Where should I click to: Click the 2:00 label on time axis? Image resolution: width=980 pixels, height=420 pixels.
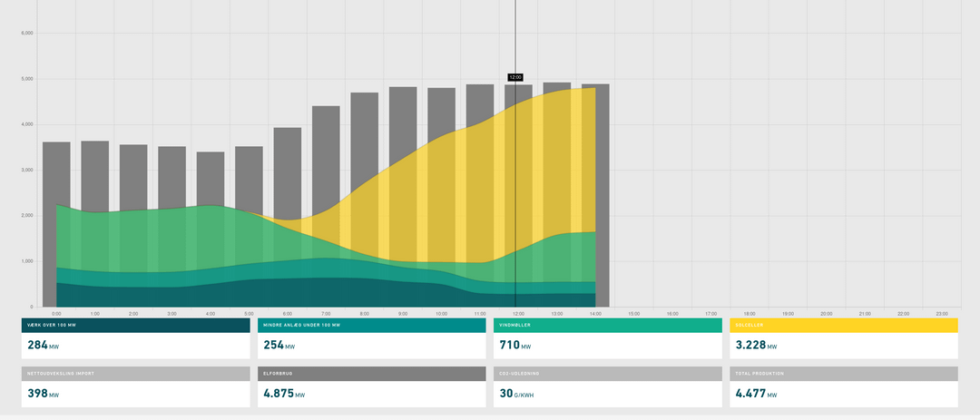[133, 314]
